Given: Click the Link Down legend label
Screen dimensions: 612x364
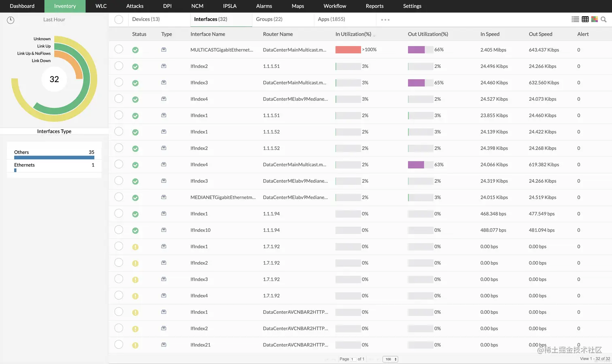Looking at the screenshot, I should coord(41,61).
